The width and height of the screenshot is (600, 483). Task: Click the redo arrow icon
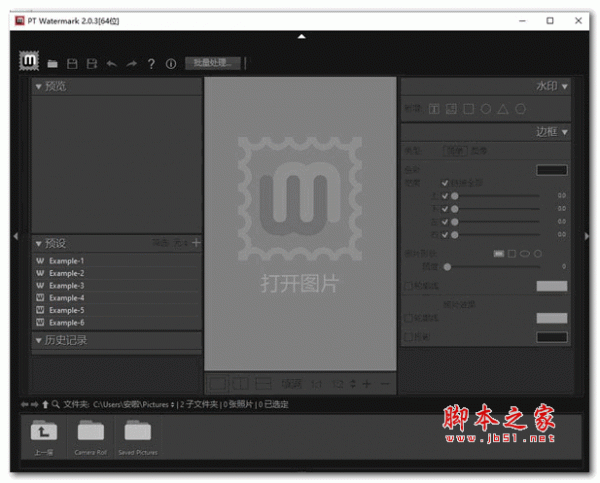[131, 64]
